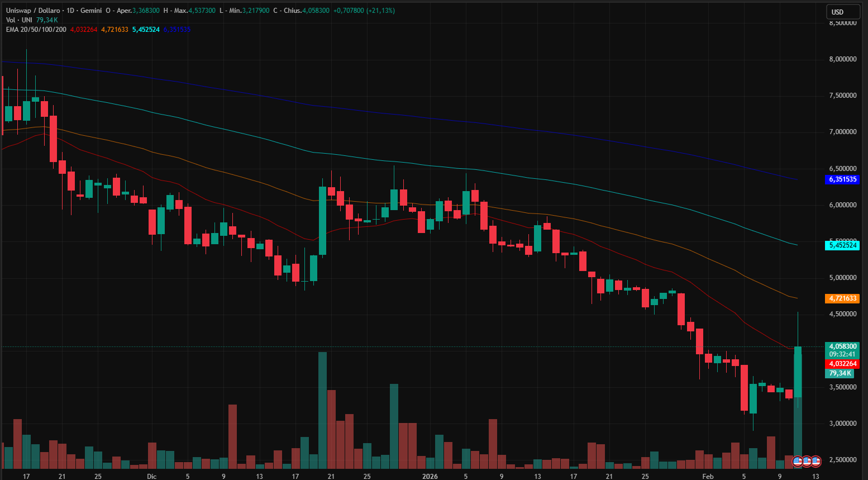Click the 2026 label on the time axis

tap(430, 476)
